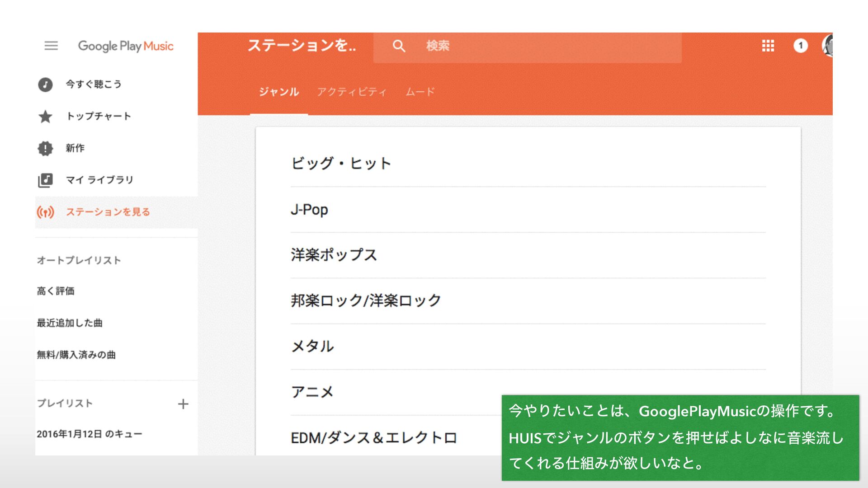This screenshot has width=868, height=488.
Task: Click the My Library icon
Action: point(45,180)
